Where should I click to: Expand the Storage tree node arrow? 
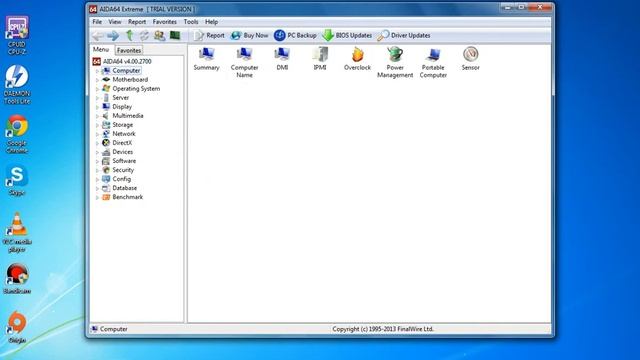[x=98, y=125]
